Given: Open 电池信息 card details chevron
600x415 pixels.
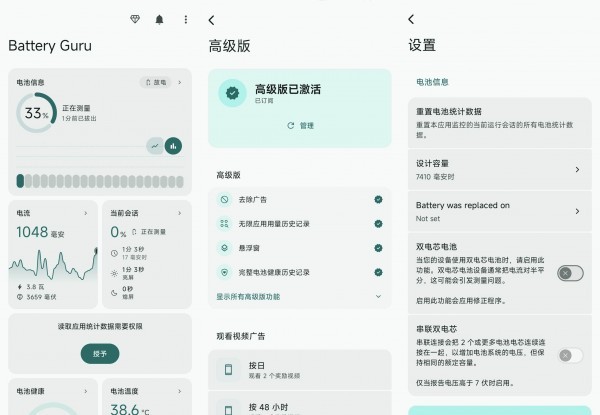Looking at the screenshot, I should [180, 82].
